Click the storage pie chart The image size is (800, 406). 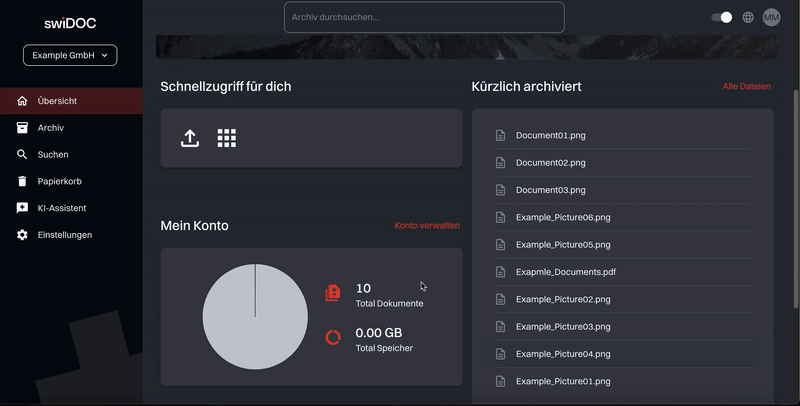pos(255,316)
